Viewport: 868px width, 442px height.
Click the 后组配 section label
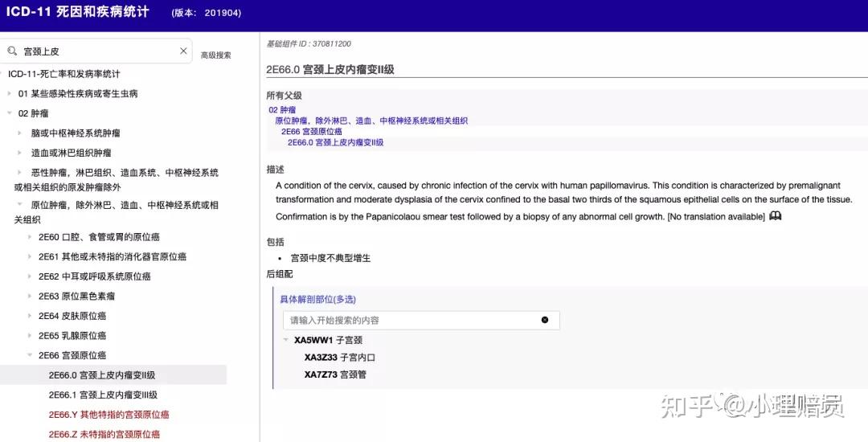coord(280,274)
